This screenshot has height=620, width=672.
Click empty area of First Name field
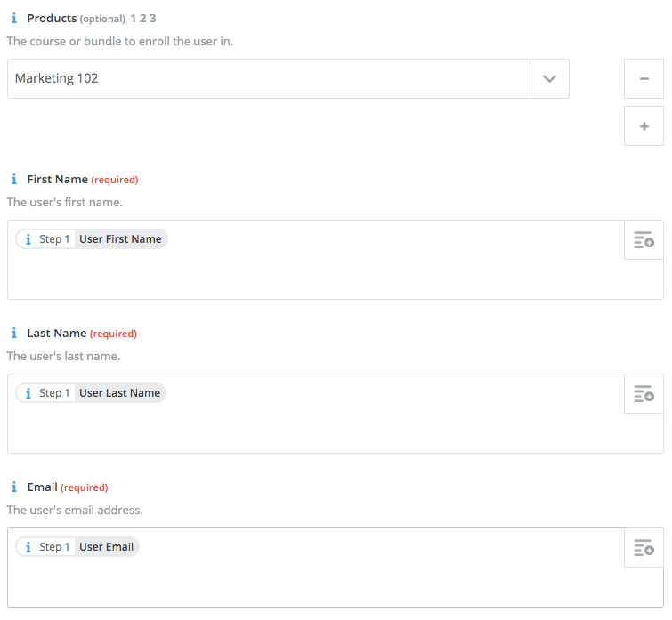[312, 274]
